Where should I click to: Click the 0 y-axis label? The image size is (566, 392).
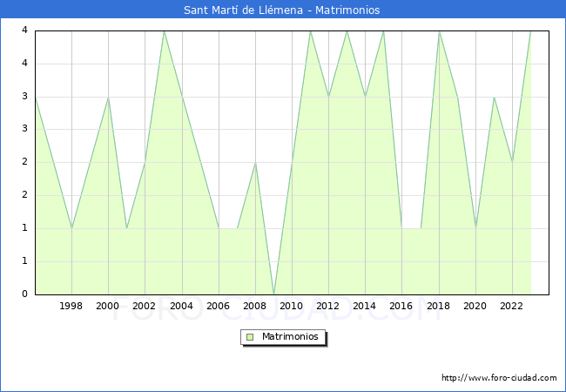[x=24, y=294]
